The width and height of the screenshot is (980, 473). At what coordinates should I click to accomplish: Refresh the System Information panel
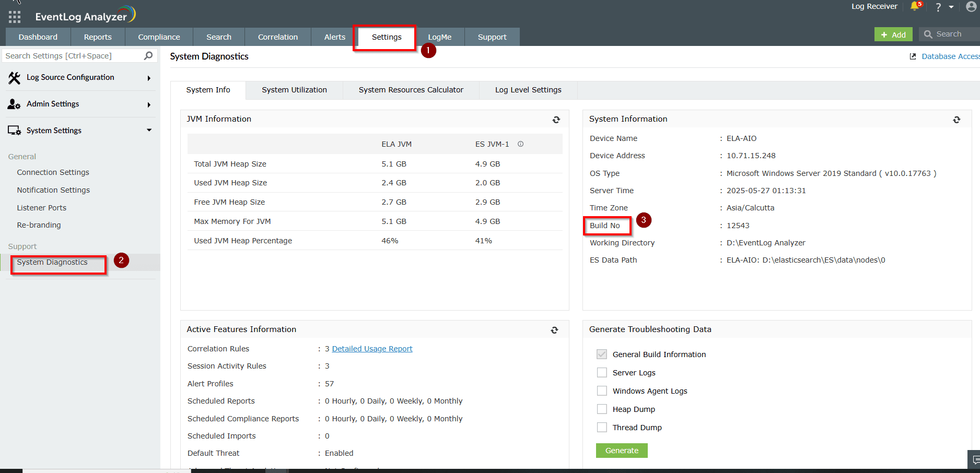coord(956,120)
